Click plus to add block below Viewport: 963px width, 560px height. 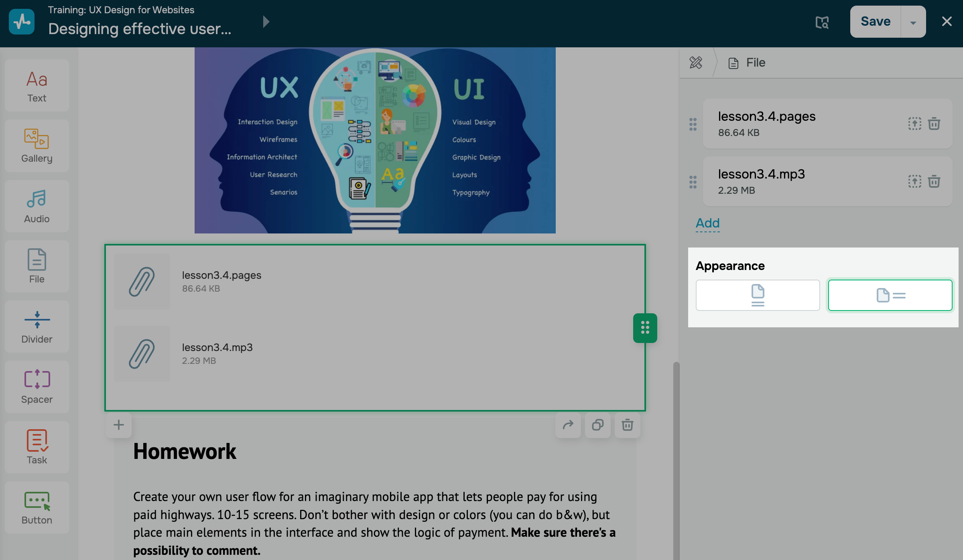119,425
